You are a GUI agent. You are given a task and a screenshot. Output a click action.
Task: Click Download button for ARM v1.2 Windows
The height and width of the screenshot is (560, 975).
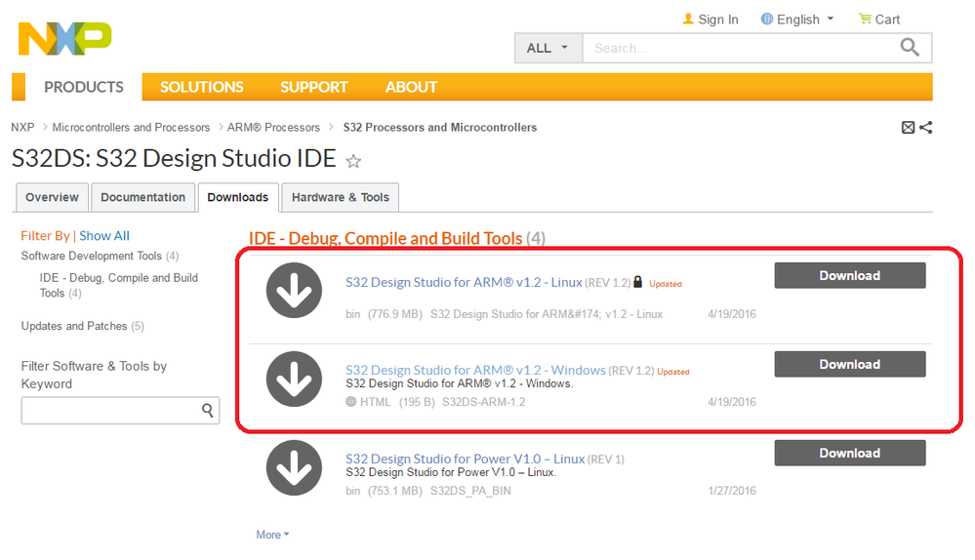850,364
